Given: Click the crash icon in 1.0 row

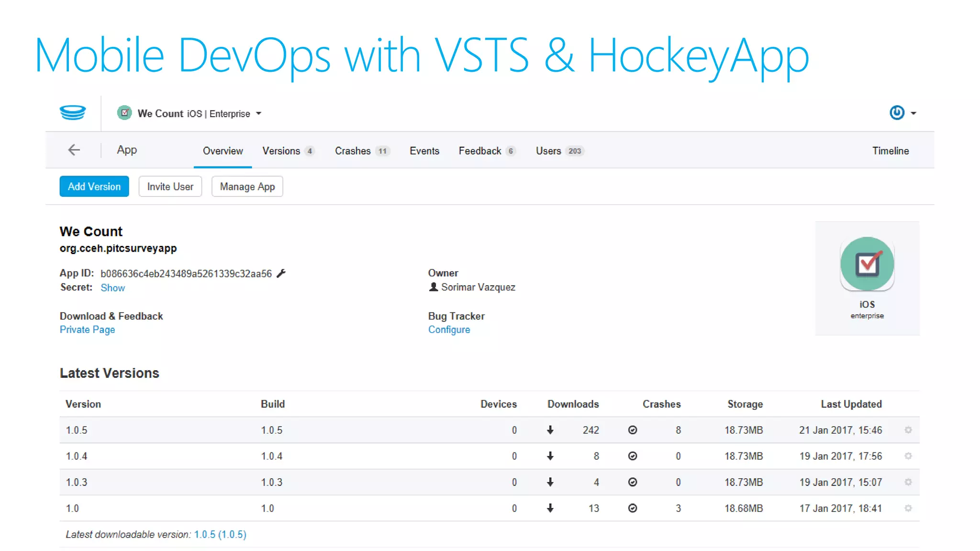Looking at the screenshot, I should point(633,508).
